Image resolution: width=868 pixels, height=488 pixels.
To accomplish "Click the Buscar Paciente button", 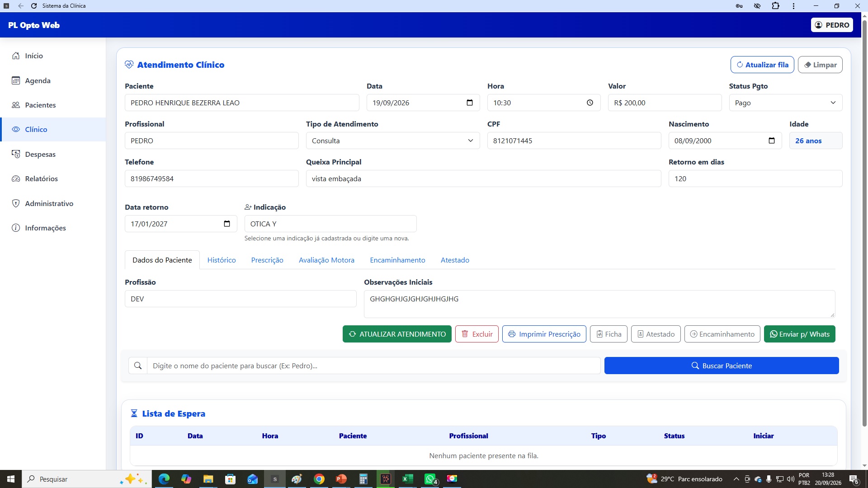I will point(722,366).
